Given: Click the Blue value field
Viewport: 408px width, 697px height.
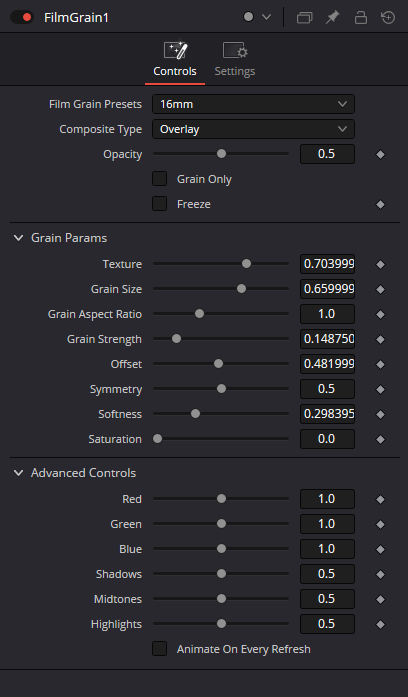Looking at the screenshot, I should (x=327, y=549).
